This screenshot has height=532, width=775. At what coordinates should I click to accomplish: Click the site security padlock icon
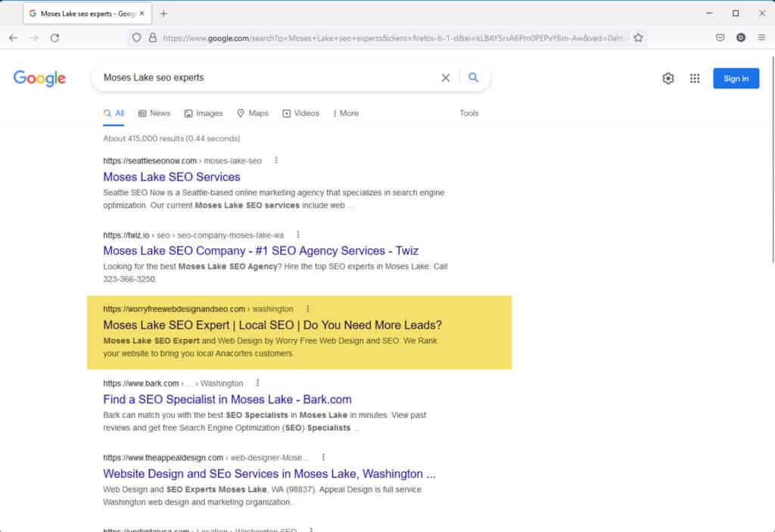click(153, 38)
